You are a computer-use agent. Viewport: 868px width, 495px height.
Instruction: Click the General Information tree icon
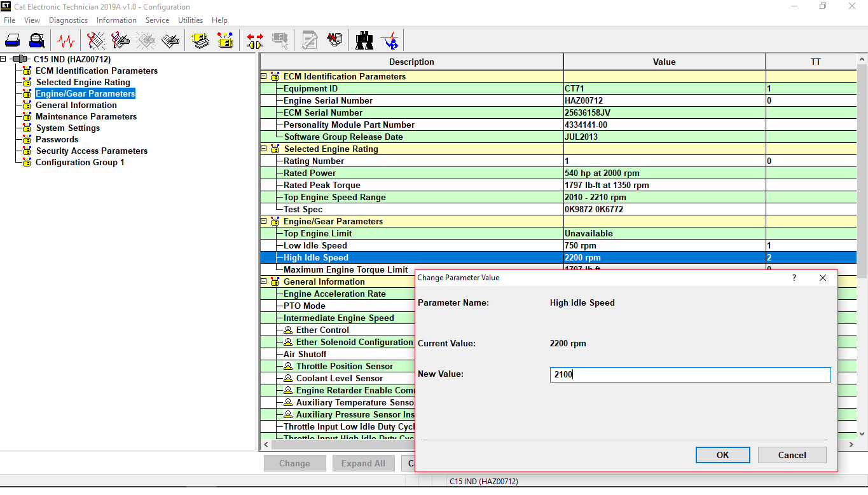tap(27, 105)
